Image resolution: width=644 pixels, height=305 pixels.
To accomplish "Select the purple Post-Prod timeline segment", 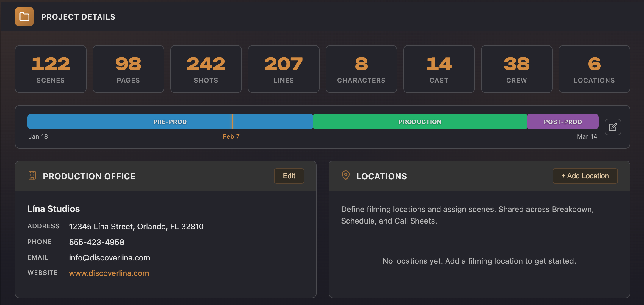I will point(562,122).
